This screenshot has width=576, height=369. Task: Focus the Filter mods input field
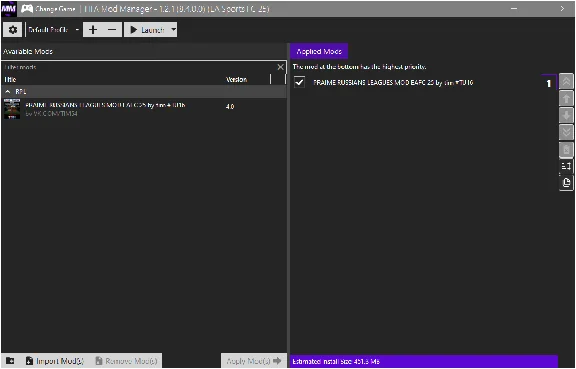tap(139, 67)
